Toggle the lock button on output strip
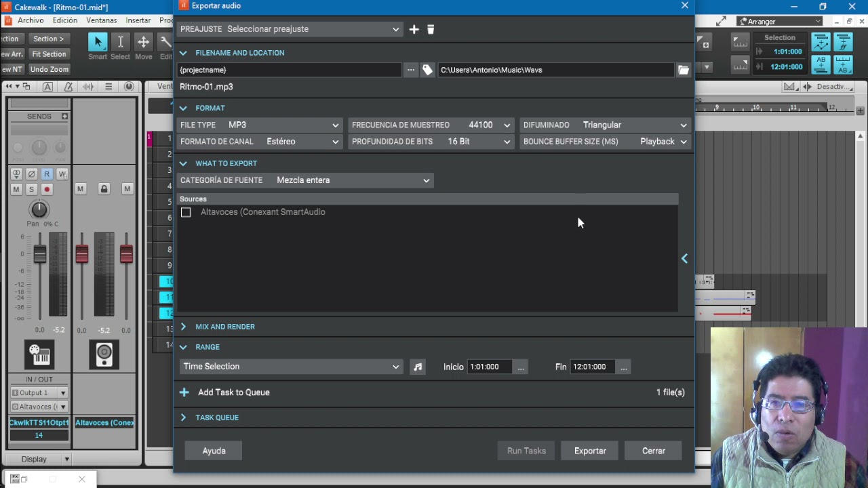 click(x=104, y=189)
